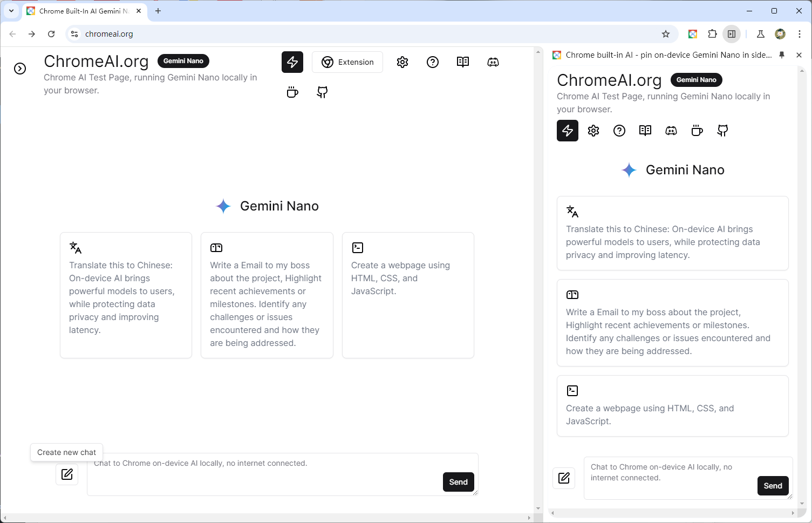This screenshot has height=523, width=812.
Task: Open the help question mark icon in main page
Action: click(x=433, y=62)
